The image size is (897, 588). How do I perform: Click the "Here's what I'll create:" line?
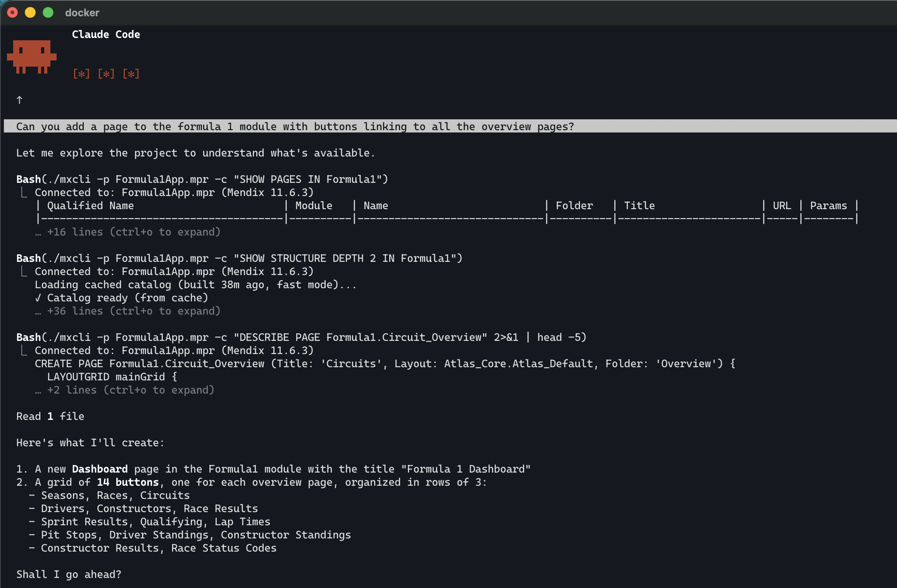(x=90, y=443)
